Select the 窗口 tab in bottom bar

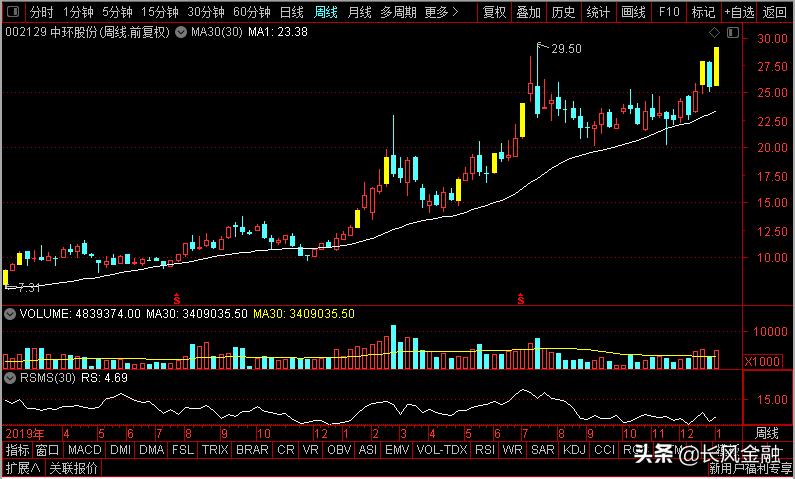pyautogui.click(x=48, y=450)
